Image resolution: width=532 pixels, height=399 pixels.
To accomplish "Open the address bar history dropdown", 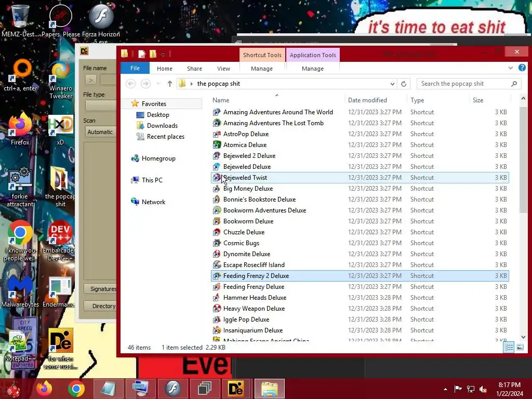I will tap(392, 84).
